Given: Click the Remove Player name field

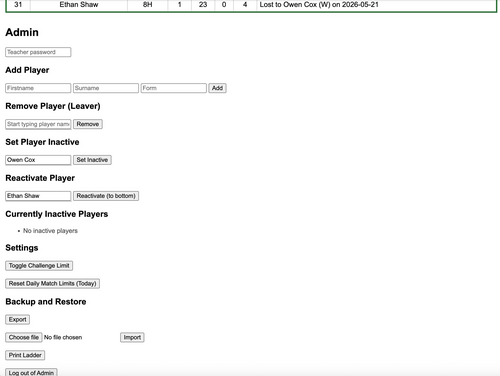Looking at the screenshot, I should (38, 124).
